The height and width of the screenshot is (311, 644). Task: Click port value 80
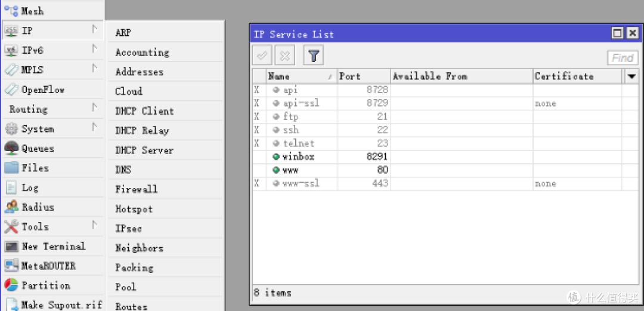382,170
